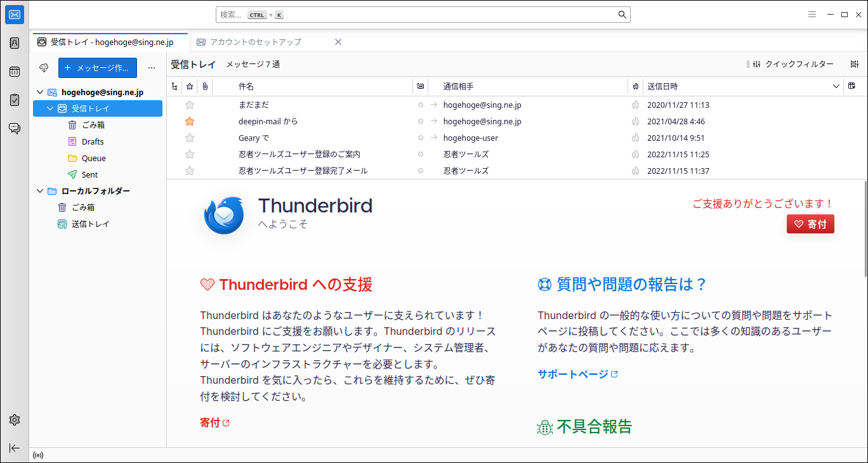Open the Address Book space
868x463 pixels.
(x=14, y=43)
